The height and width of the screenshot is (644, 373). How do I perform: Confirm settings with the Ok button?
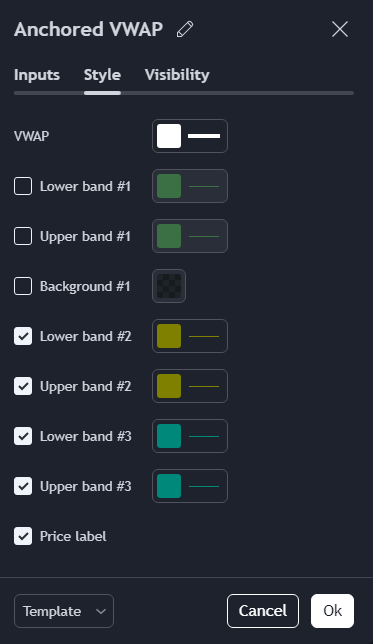(x=332, y=611)
